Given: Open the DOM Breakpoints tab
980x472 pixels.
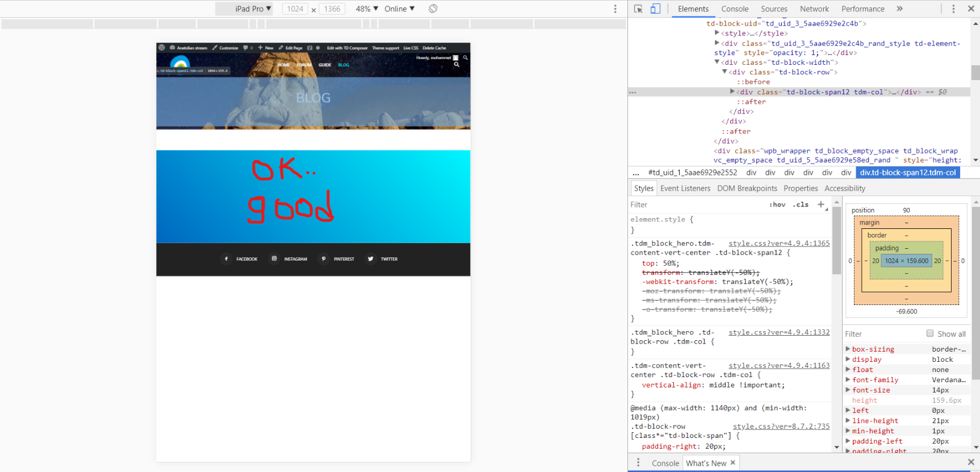Looking at the screenshot, I should (747, 189).
